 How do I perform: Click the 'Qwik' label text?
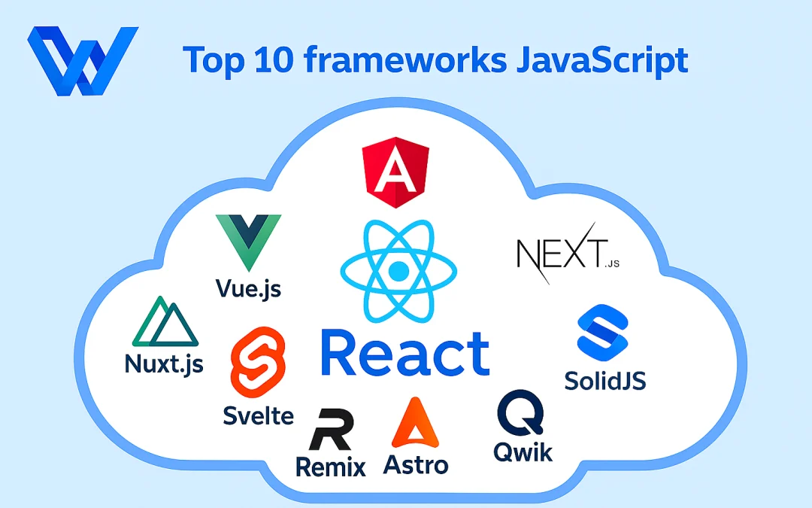click(523, 452)
